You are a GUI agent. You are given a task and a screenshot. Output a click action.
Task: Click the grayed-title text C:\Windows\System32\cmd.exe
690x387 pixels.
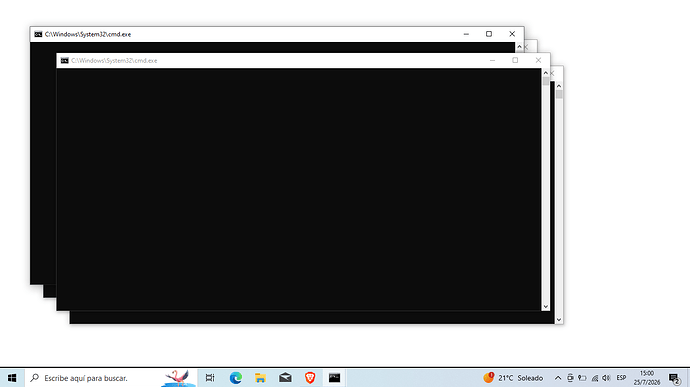(x=114, y=61)
